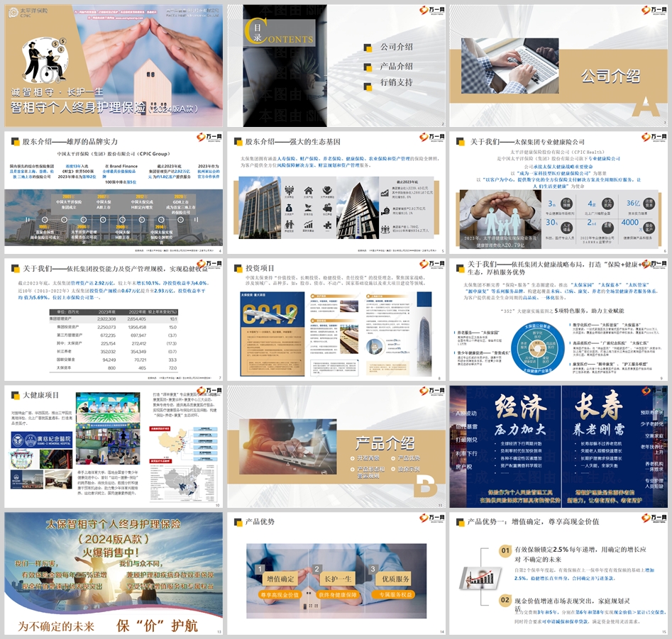
Task: Click 公司介绍 entry in the contents slide
Action: click(396, 47)
